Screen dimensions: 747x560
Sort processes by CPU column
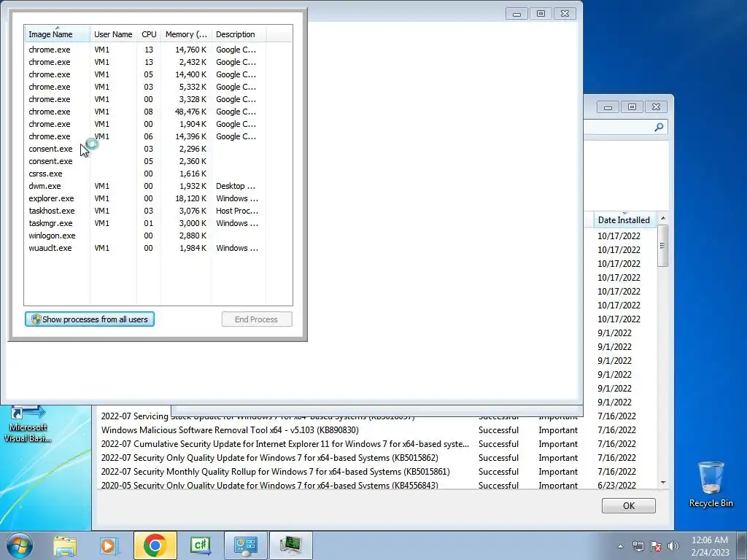click(149, 34)
